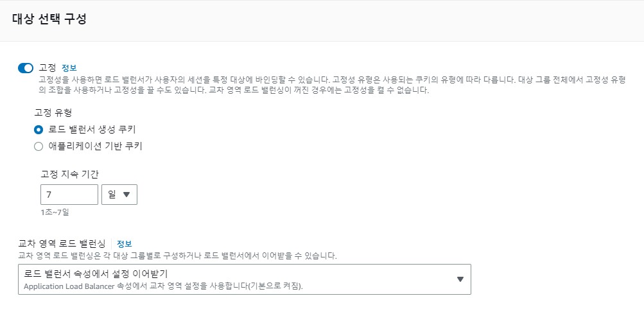Expand the 로드 밸런서 속성에서 설정 이어받기 dropdown
The image size is (644, 314).
pos(244,279)
